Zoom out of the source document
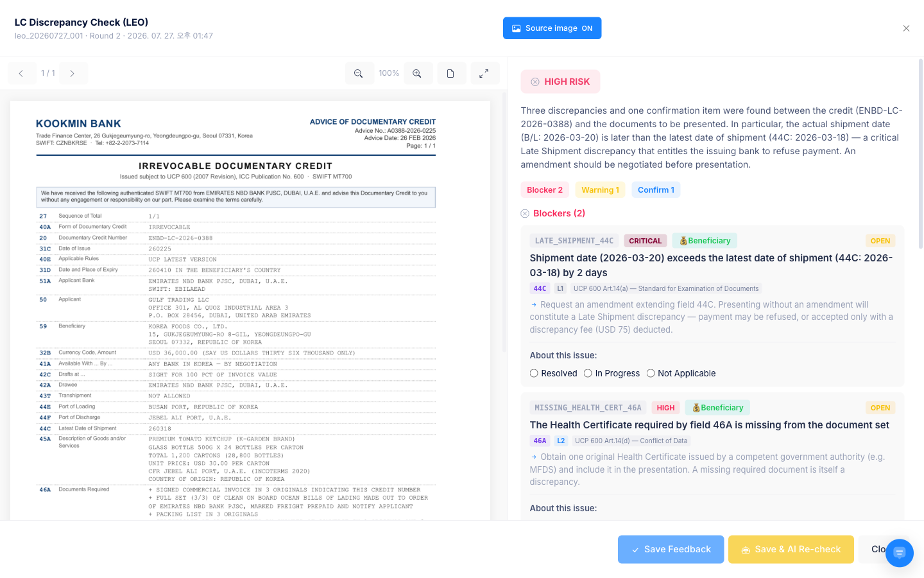924x578 pixels. coord(359,74)
